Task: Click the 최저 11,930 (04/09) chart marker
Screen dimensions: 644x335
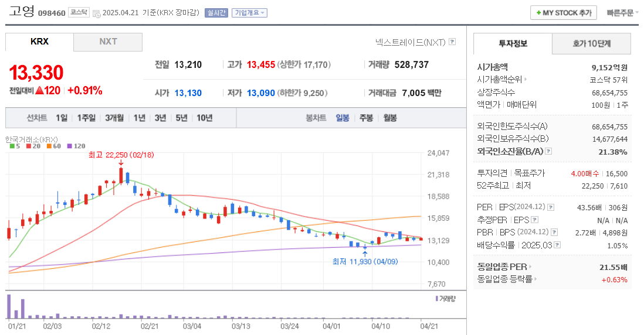Action: click(x=365, y=262)
